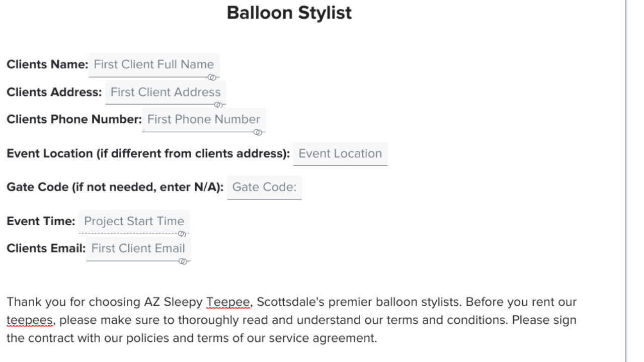Click the link icon under First Client Email

click(183, 261)
